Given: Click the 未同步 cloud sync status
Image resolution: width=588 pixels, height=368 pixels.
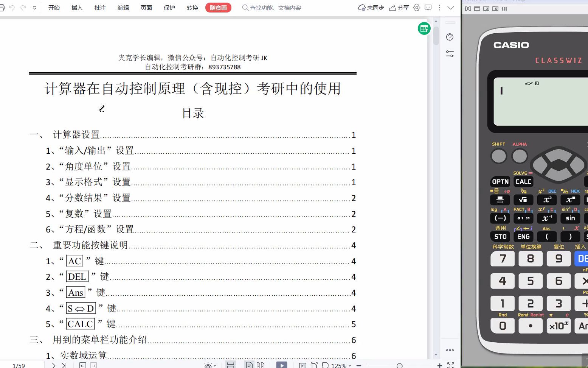Looking at the screenshot, I should tap(371, 8).
